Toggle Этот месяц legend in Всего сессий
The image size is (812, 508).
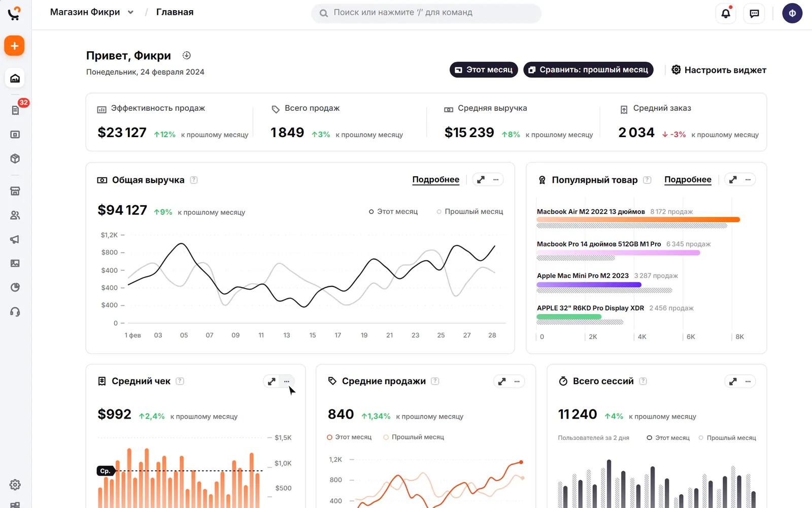pyautogui.click(x=668, y=438)
